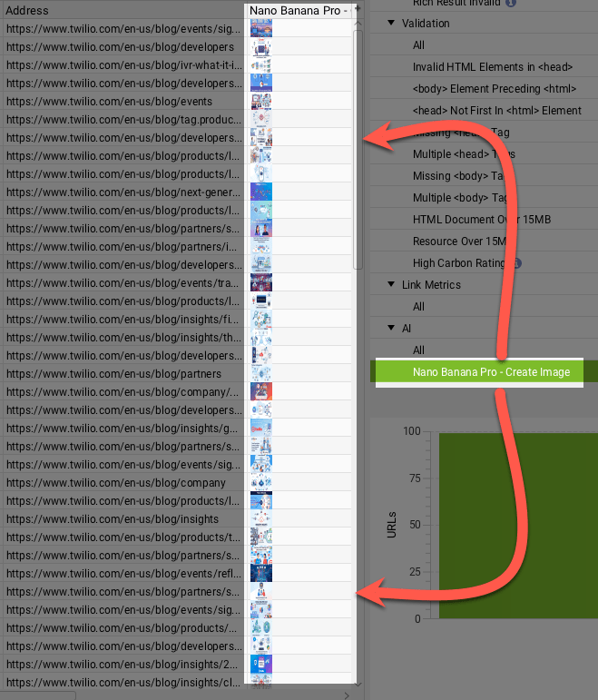Collapse the Link Metrics section
This screenshot has width=598, height=700.
(x=391, y=284)
